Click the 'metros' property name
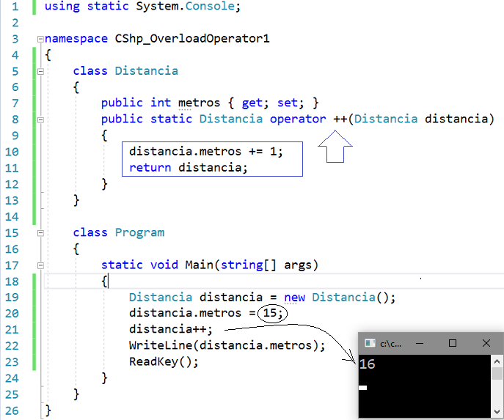The width and height of the screenshot is (504, 420). (x=197, y=103)
